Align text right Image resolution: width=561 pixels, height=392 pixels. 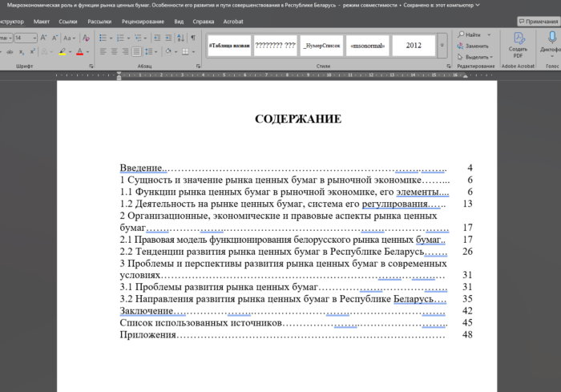125,51
